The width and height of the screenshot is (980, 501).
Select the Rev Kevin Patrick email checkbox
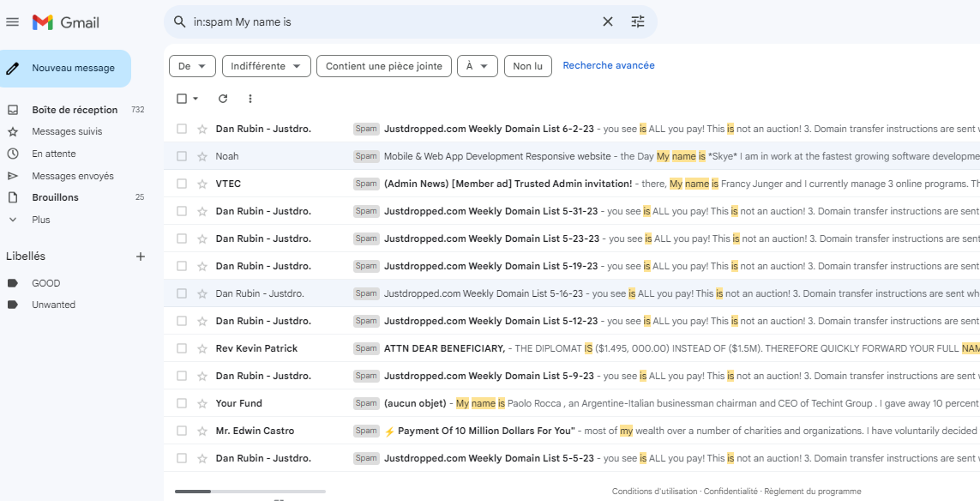click(182, 348)
